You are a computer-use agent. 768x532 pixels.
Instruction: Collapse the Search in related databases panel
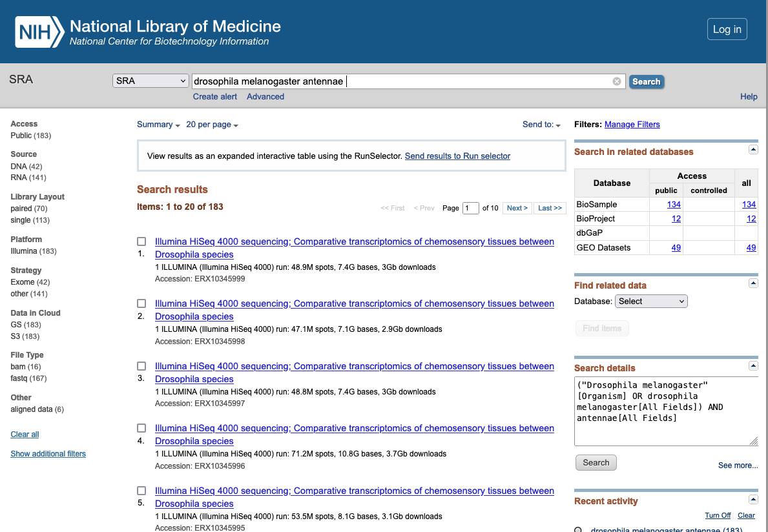click(752, 150)
